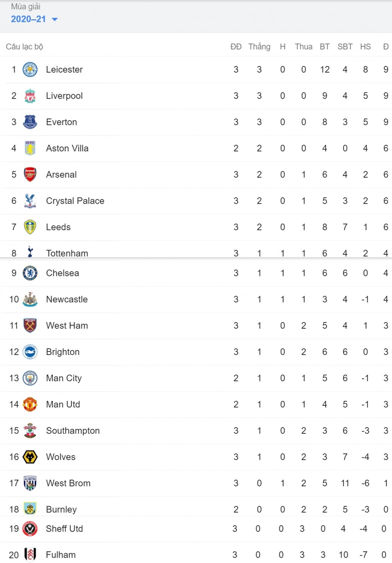
Task: Open the 2020–21 season dropdown
Action: click(34, 19)
